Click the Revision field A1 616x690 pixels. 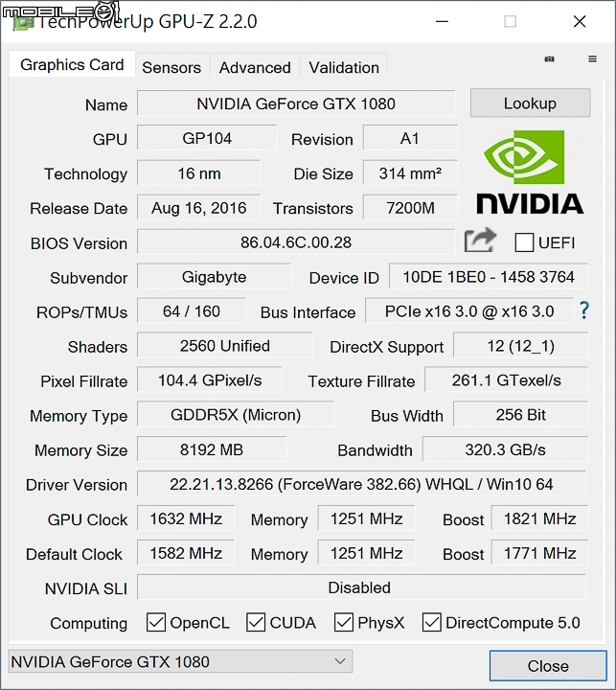pyautogui.click(x=410, y=138)
